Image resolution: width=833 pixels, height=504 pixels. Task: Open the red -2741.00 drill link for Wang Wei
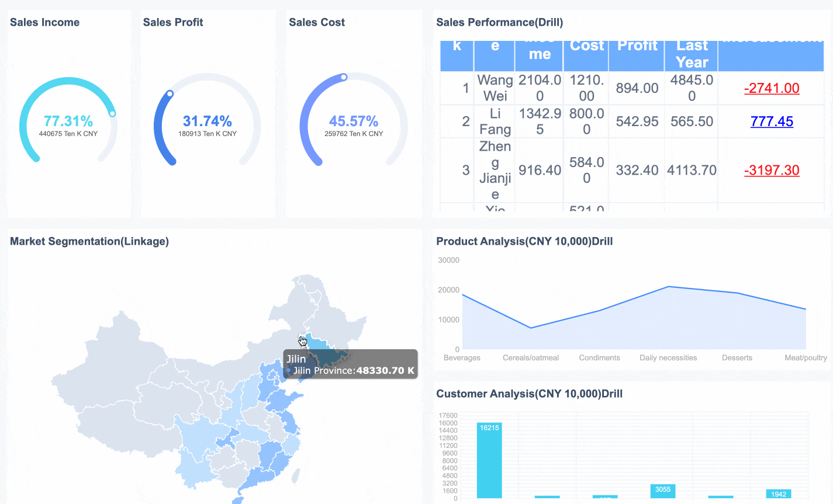click(x=772, y=88)
